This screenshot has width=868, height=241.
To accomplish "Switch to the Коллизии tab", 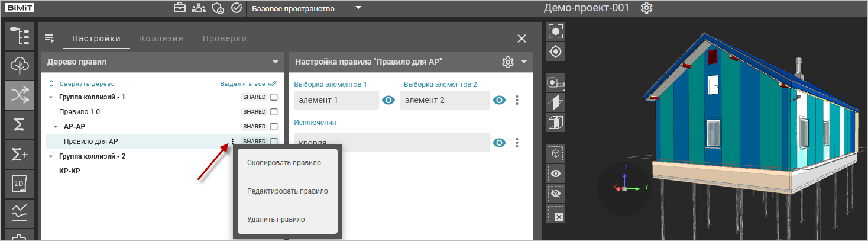I will pos(161,38).
